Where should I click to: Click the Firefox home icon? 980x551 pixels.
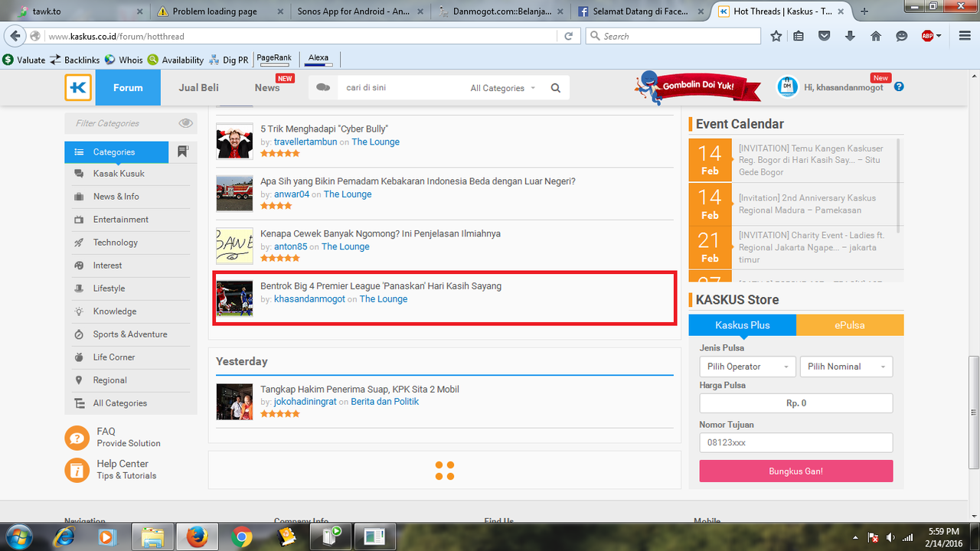pyautogui.click(x=876, y=36)
